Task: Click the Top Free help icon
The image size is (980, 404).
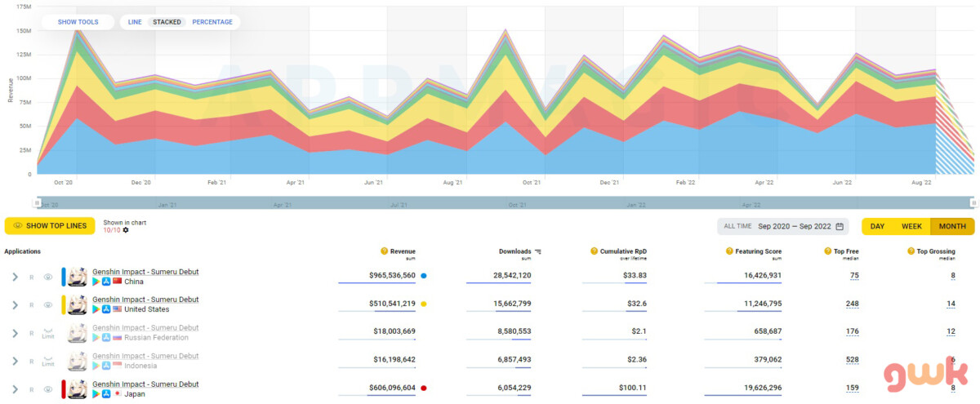Action: [x=826, y=251]
